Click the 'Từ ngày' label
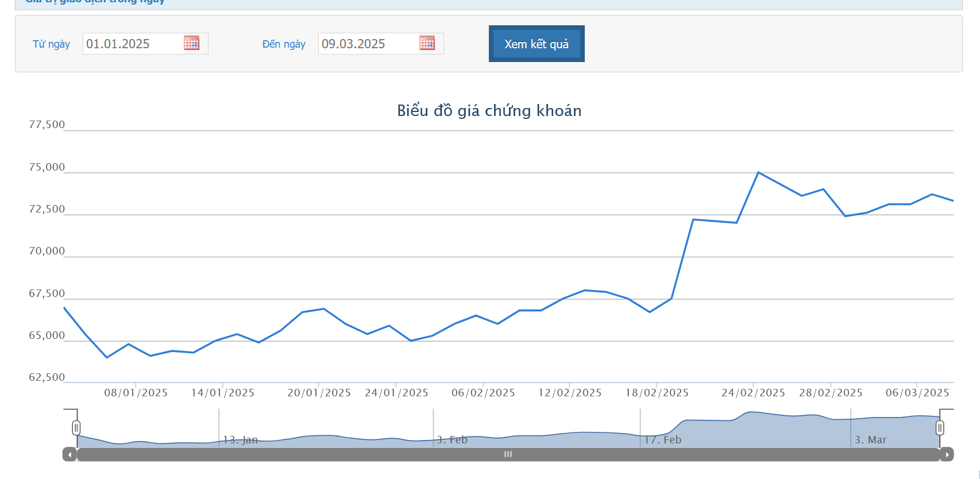This screenshot has width=980, height=479. (x=51, y=44)
